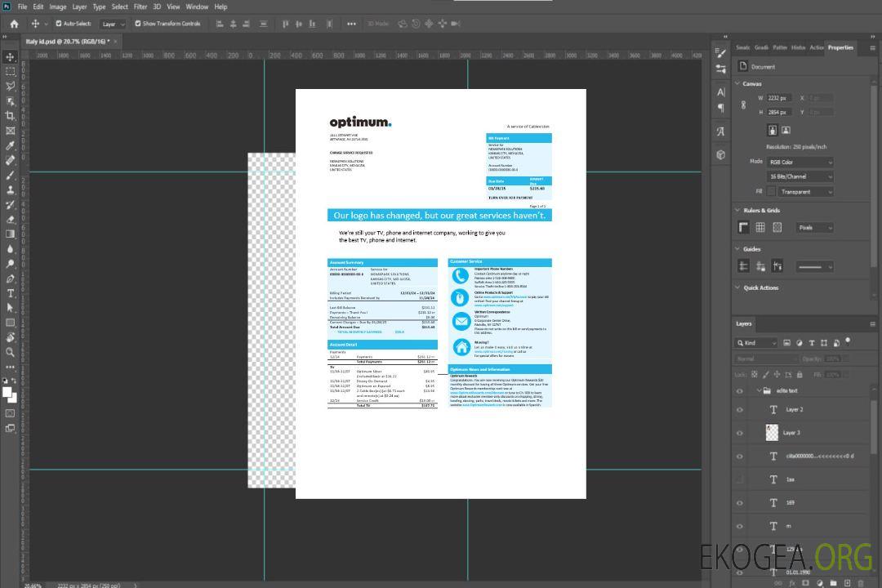Toggle Show Transform Controls checkbox
The width and height of the screenshot is (882, 588).
click(x=138, y=24)
